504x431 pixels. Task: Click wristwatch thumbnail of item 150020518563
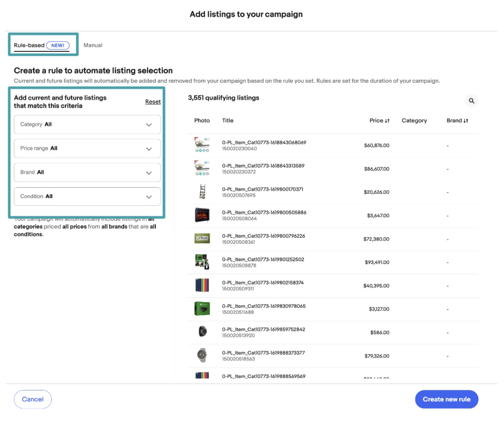click(x=202, y=355)
